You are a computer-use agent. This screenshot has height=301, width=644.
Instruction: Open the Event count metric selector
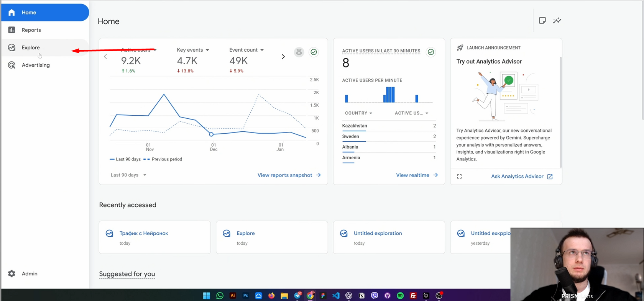pos(246,50)
